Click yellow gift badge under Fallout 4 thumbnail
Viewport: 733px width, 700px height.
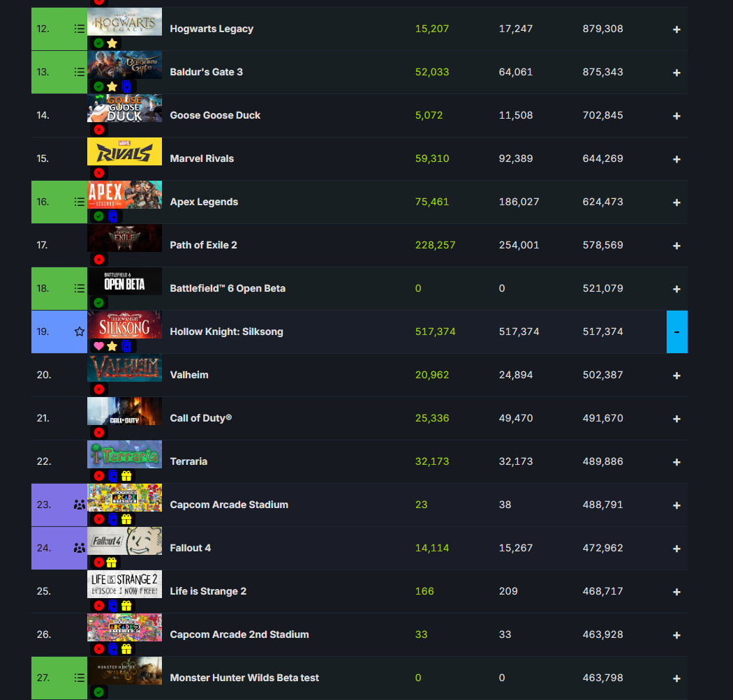pyautogui.click(x=111, y=563)
